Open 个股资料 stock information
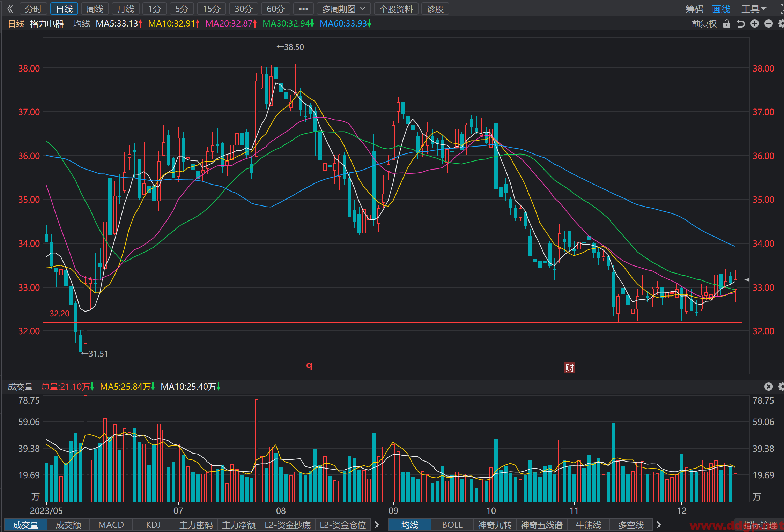 tap(396, 9)
